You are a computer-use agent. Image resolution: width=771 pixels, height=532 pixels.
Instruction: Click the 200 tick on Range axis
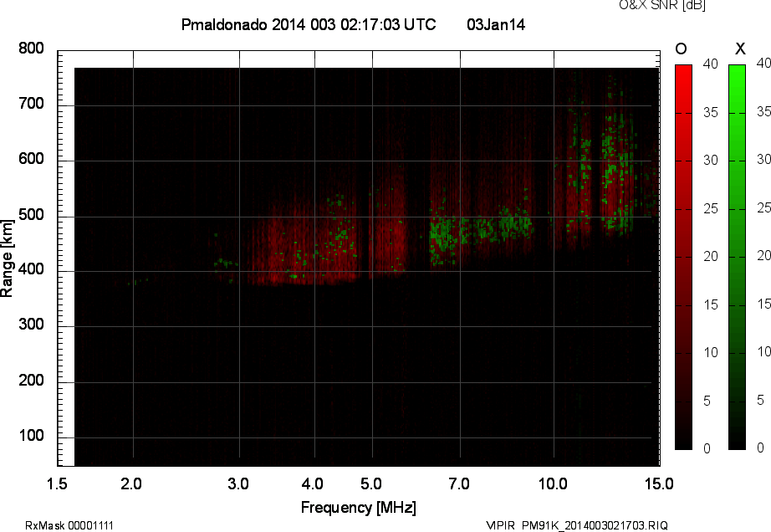[32, 381]
